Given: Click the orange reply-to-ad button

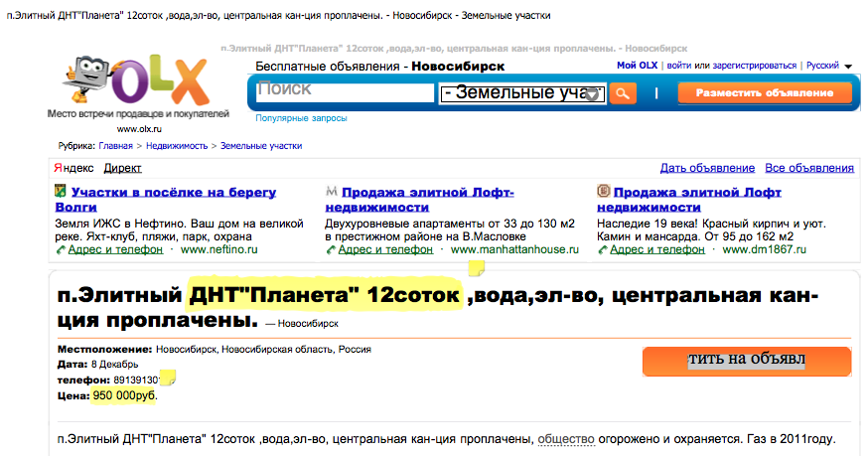Looking at the screenshot, I should (x=746, y=360).
